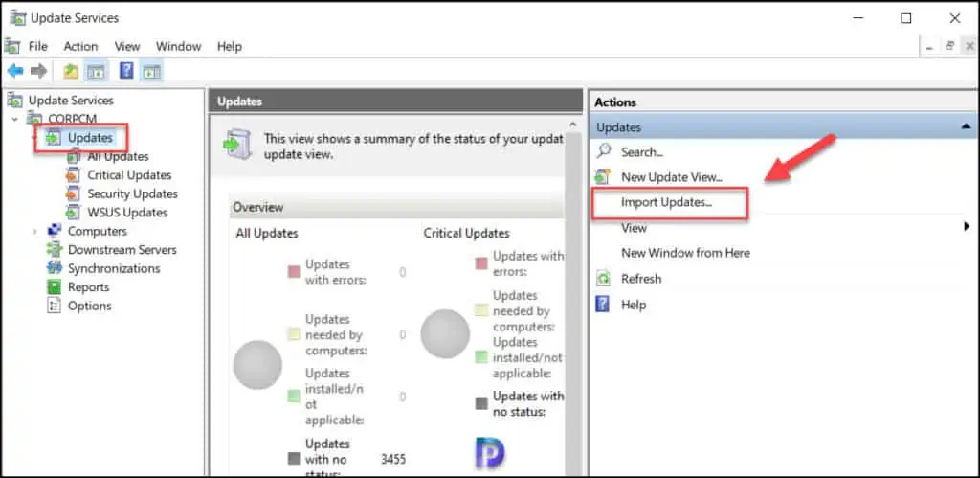Click the scroll up arrow in center pane
This screenshot has width=980, height=478.
(x=573, y=125)
